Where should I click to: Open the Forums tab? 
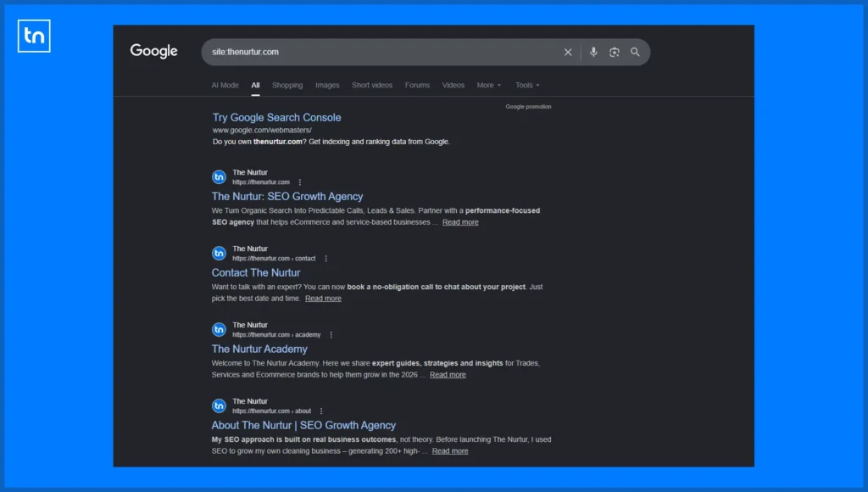tap(417, 86)
